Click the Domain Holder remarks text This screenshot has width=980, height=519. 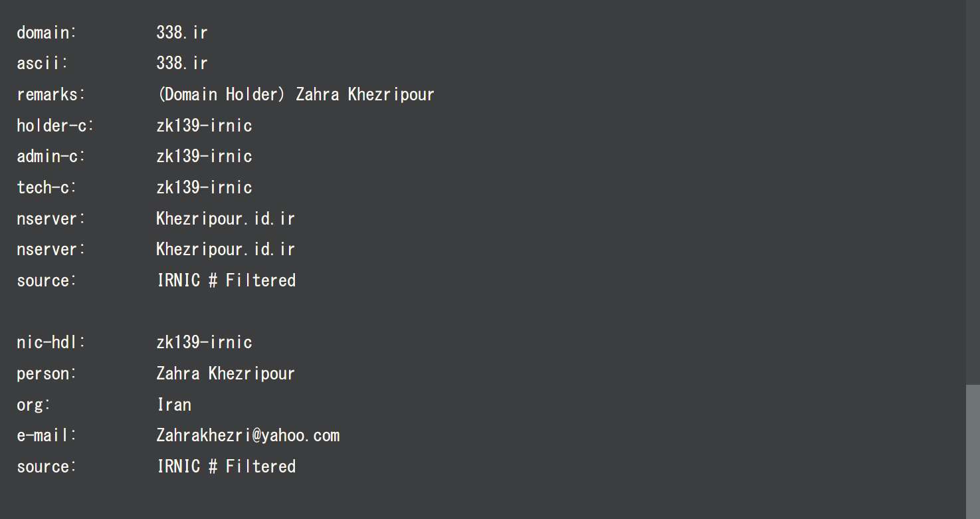295,94
